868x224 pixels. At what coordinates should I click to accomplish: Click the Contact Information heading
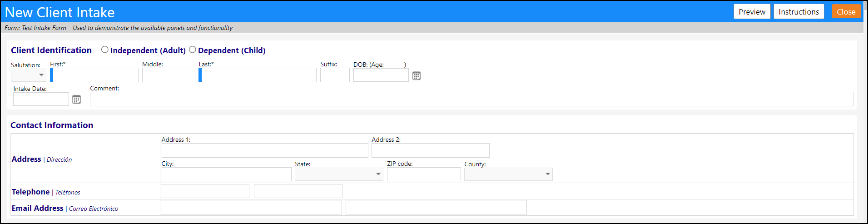[x=52, y=125]
